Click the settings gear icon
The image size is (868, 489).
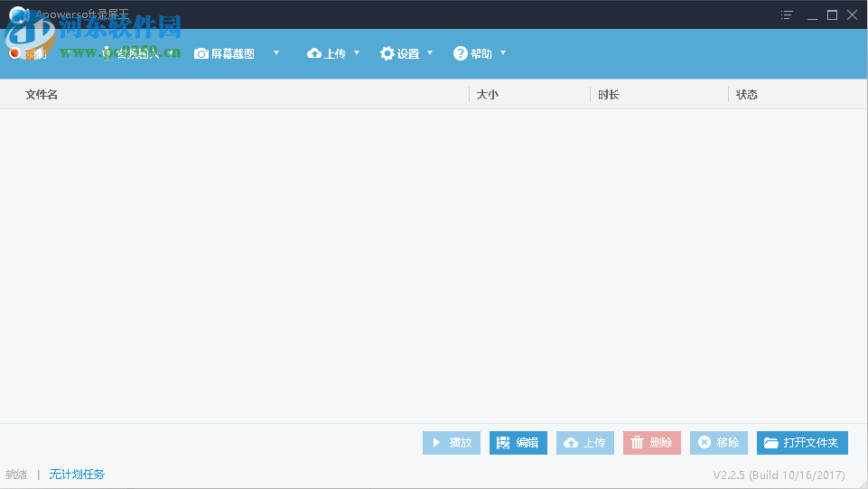(387, 53)
